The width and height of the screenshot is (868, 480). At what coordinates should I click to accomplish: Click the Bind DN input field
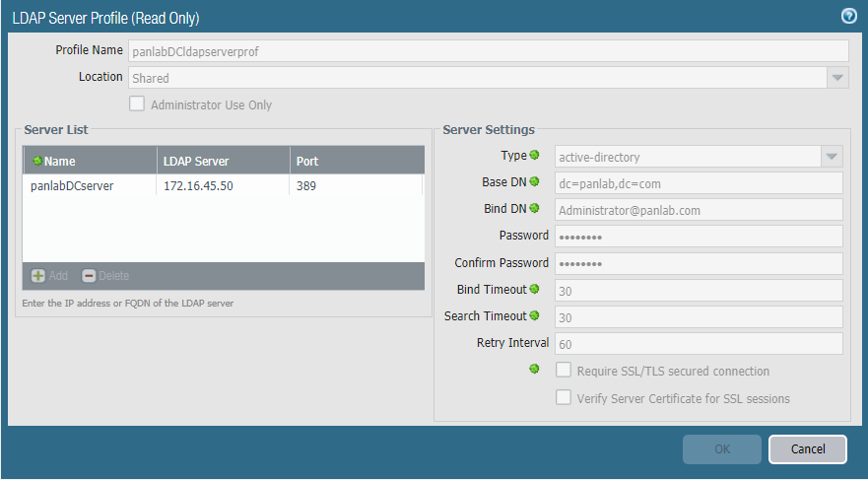[700, 210]
